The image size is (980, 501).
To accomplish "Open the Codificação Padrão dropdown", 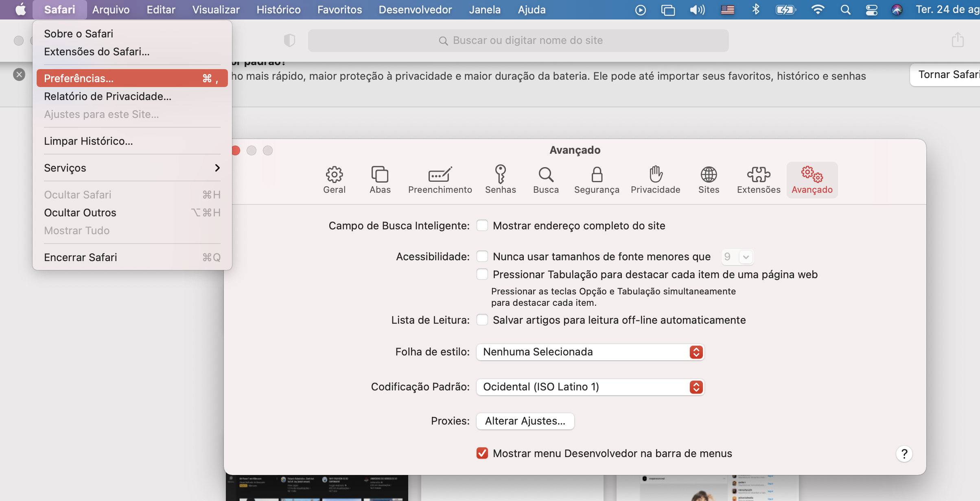I will pos(590,387).
